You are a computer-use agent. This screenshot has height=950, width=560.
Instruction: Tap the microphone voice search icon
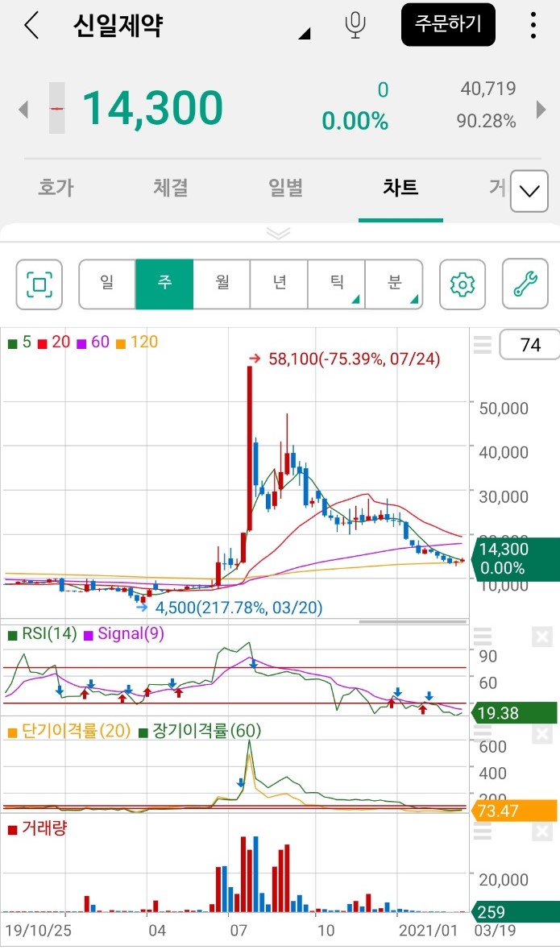pyautogui.click(x=355, y=26)
